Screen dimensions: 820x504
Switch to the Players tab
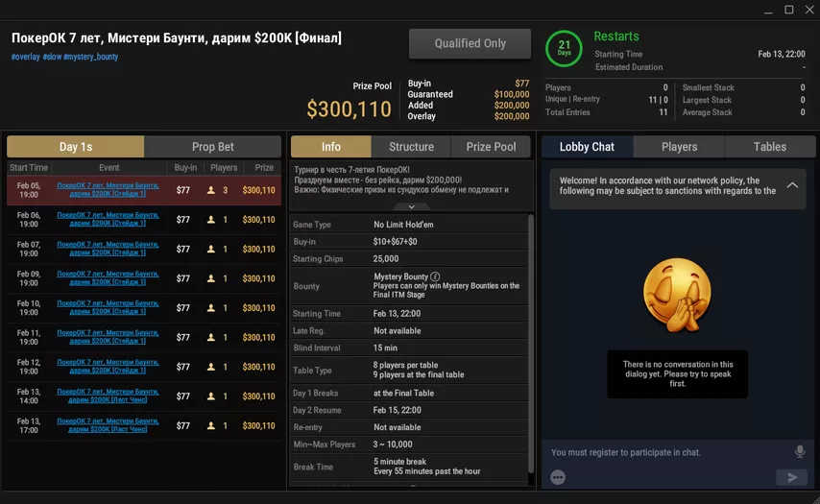679,147
